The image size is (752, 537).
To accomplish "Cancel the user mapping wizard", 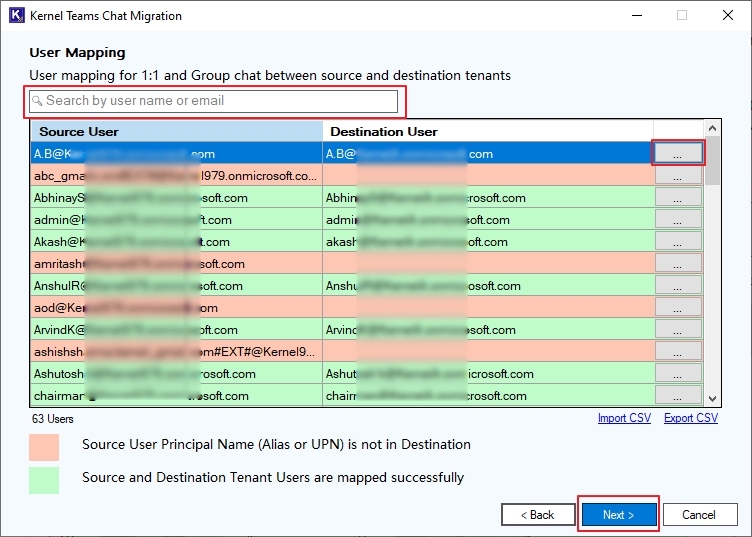I will (700, 514).
